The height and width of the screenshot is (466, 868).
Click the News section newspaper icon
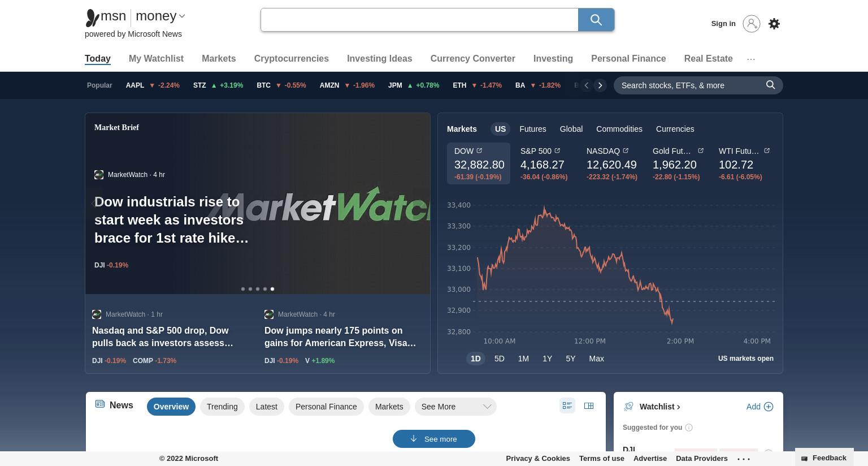click(x=100, y=404)
